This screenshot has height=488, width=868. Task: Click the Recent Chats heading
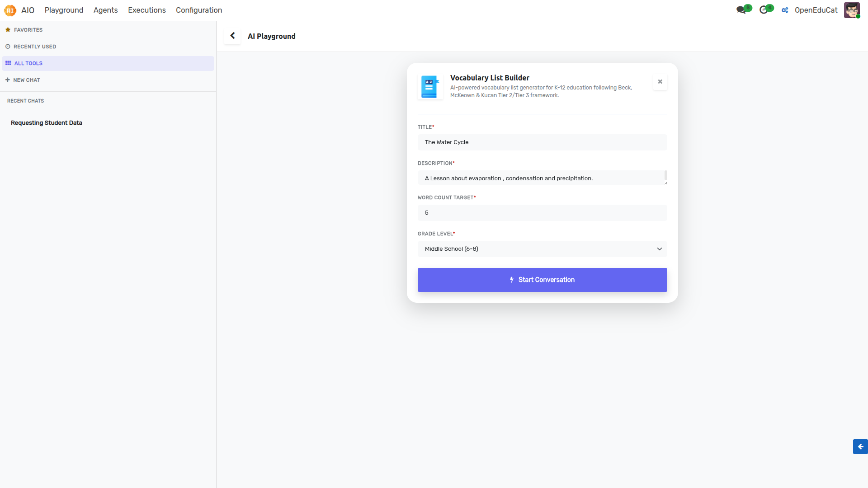[x=25, y=101]
